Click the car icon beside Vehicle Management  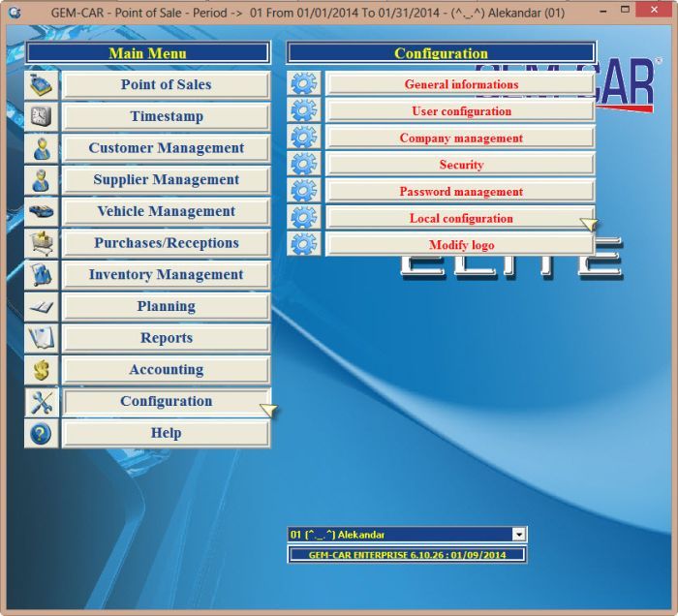[x=41, y=211]
